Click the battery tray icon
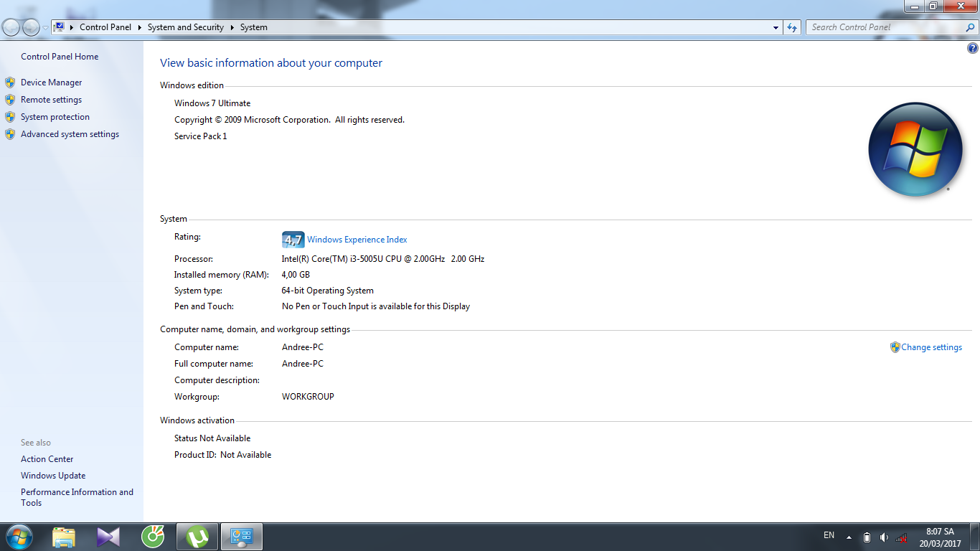Image resolution: width=980 pixels, height=551 pixels. coord(867,537)
